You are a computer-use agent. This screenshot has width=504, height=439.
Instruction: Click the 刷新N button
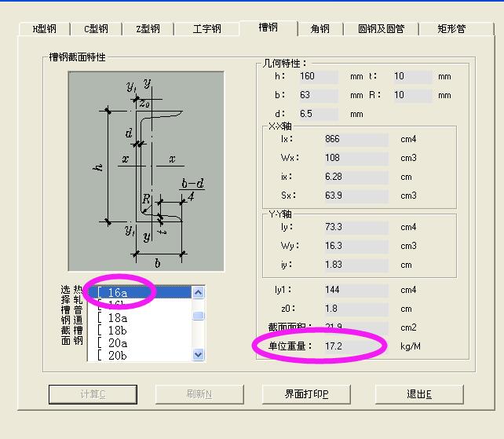coord(199,394)
